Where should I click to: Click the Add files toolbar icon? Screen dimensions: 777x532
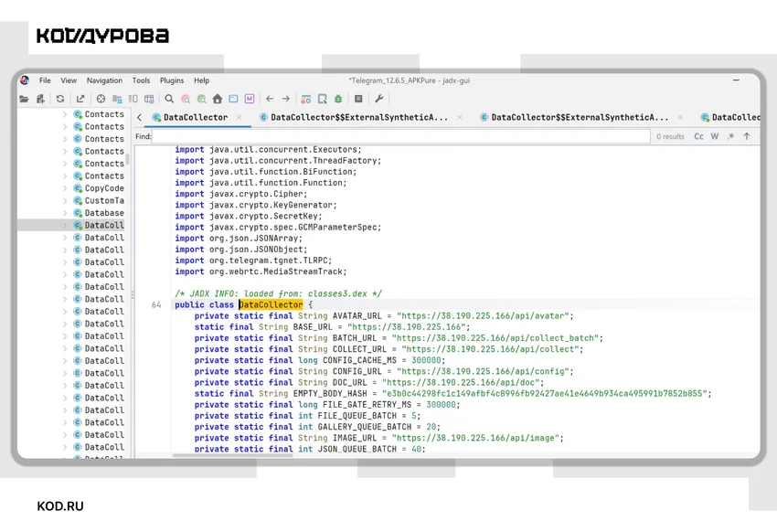click(40, 99)
